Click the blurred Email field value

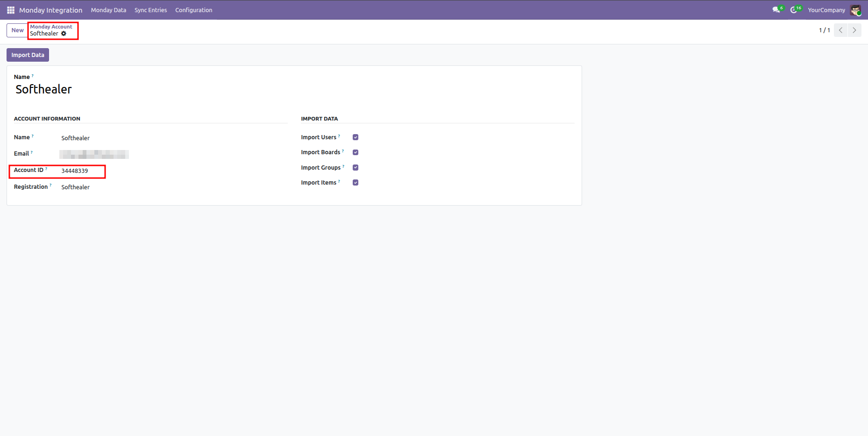tap(94, 154)
